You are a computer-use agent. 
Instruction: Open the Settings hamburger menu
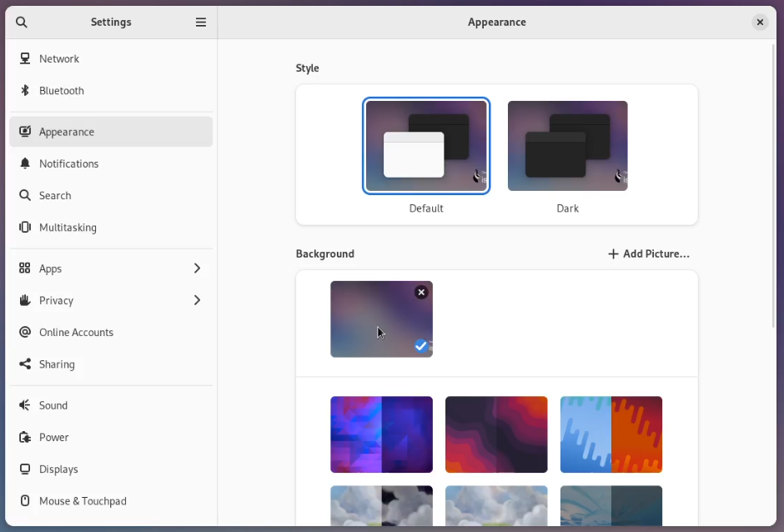click(201, 23)
